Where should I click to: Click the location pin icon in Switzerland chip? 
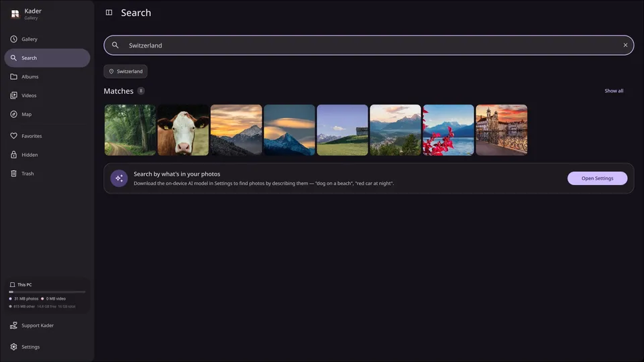[111, 72]
